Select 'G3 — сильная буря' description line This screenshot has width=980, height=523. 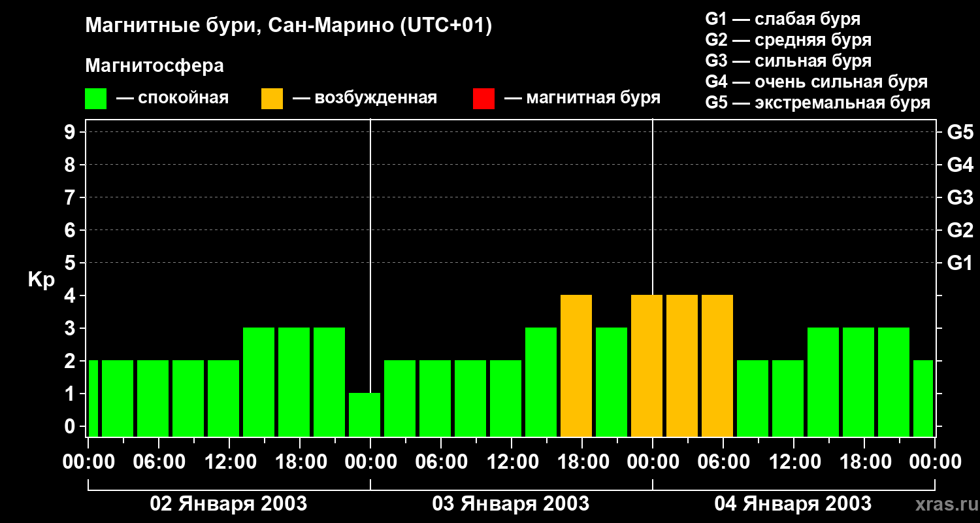[x=788, y=61]
